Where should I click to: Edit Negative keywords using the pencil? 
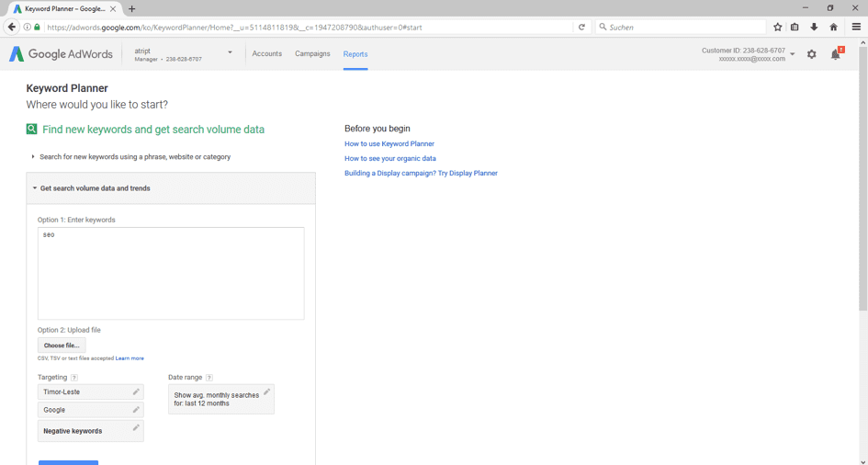click(136, 427)
